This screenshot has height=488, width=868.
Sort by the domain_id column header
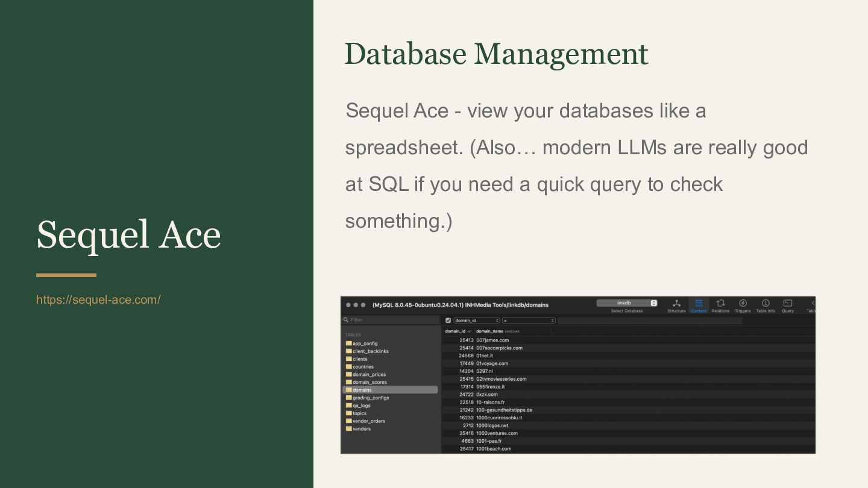click(x=455, y=331)
